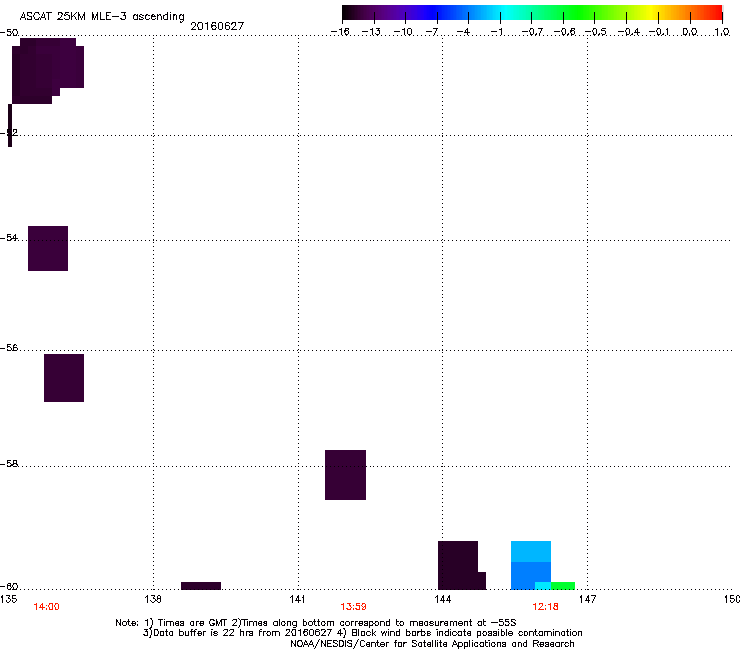
Task: Click the "Data buffer is 22 hrs" note line
Action: click(362, 633)
